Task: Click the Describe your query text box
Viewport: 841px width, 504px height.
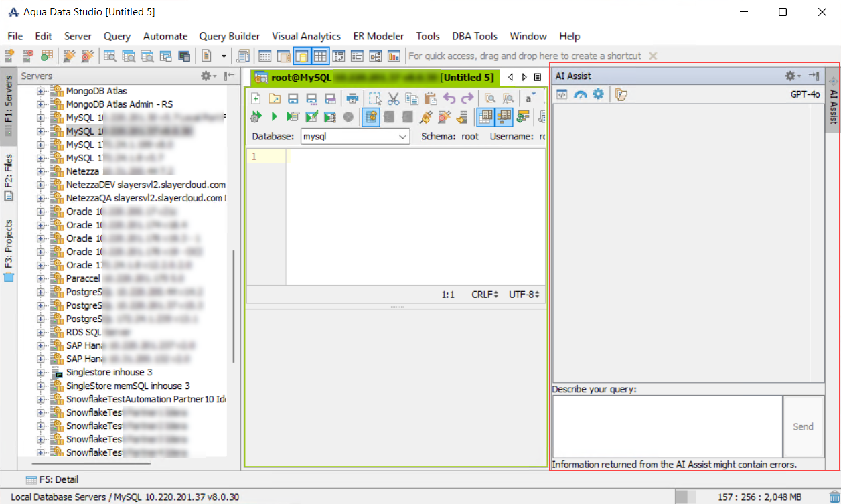Action: (668, 426)
